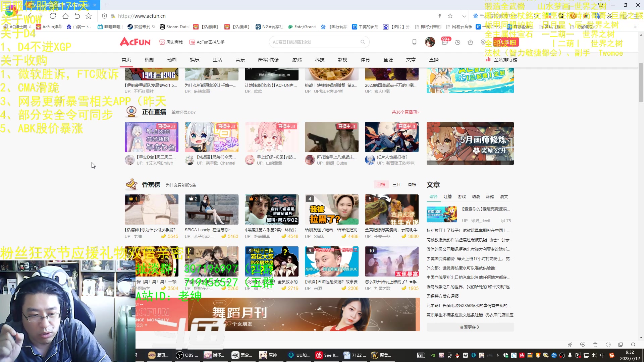644x362 pixels.
Task: Click browser status bar sound icon
Action: click(x=608, y=345)
